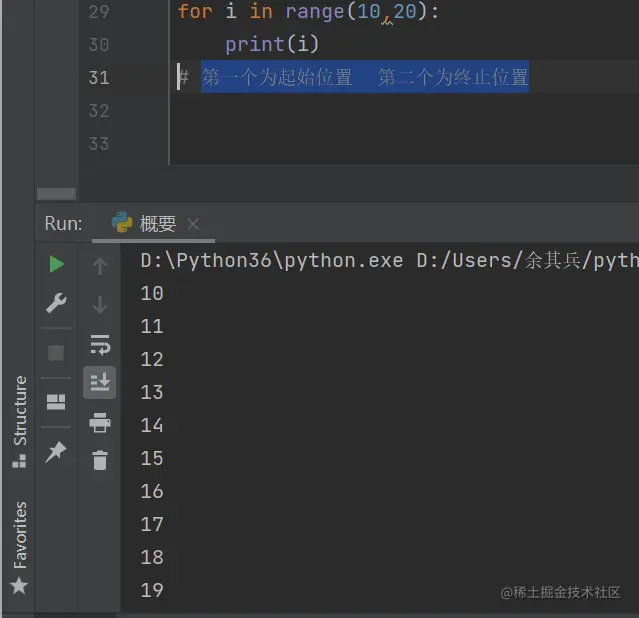639x618 pixels.
Task: Rerun the script with green play button
Action: [x=57, y=264]
